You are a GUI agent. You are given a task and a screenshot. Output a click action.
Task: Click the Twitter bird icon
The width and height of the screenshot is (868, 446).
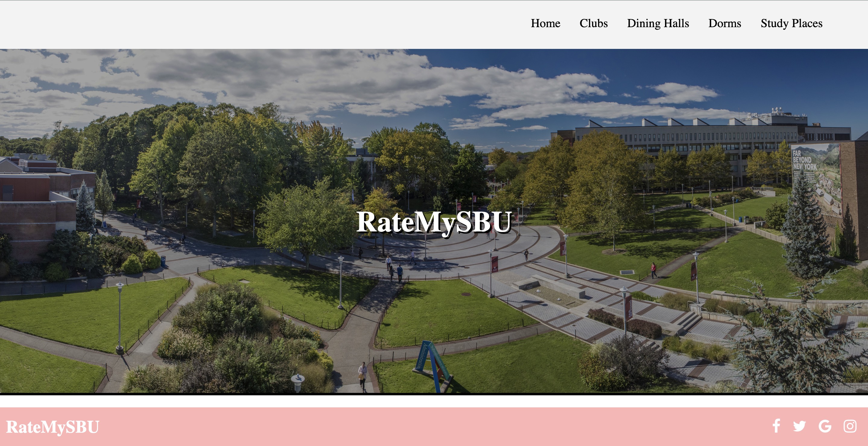(799, 426)
